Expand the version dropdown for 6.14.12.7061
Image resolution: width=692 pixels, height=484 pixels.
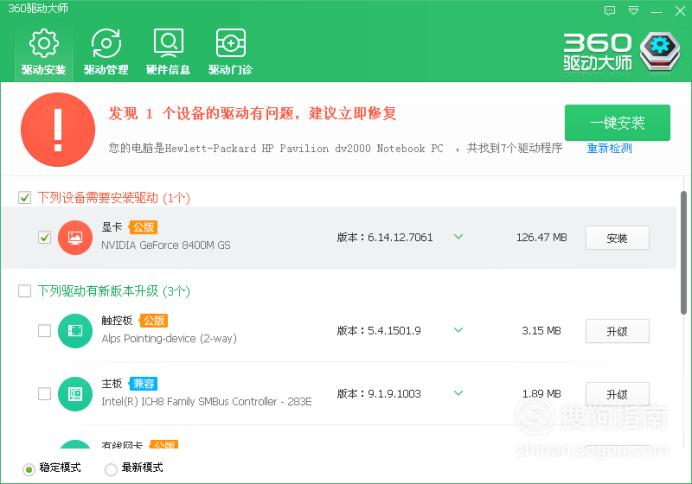coord(459,237)
